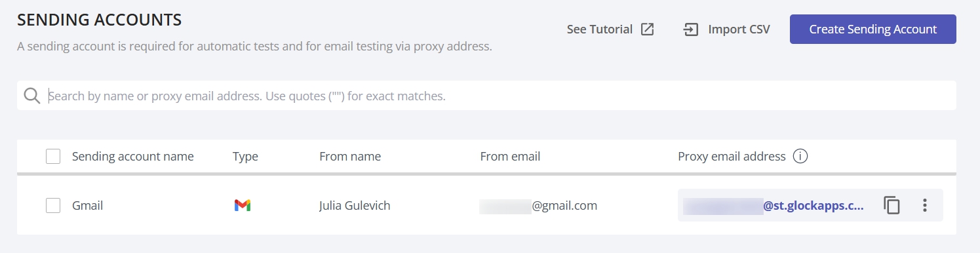This screenshot has width=980, height=253.
Task: Copy the proxy email address
Action: [x=892, y=205]
